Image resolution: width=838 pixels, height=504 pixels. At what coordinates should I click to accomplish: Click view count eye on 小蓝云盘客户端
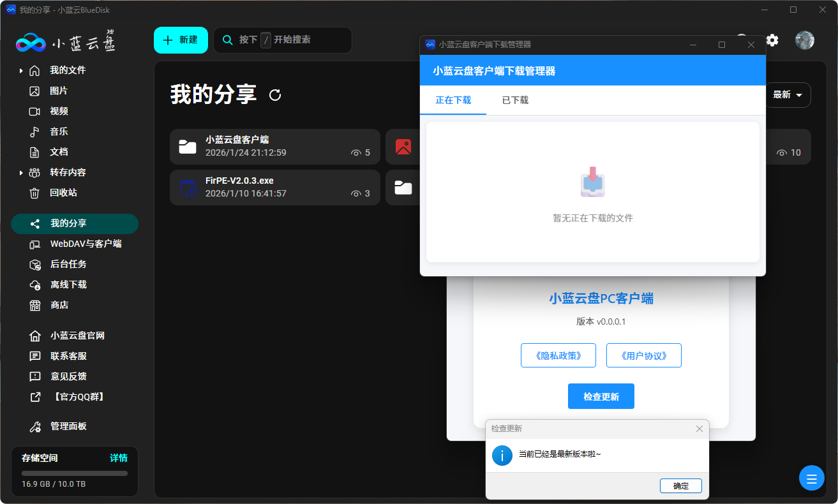pos(356,153)
